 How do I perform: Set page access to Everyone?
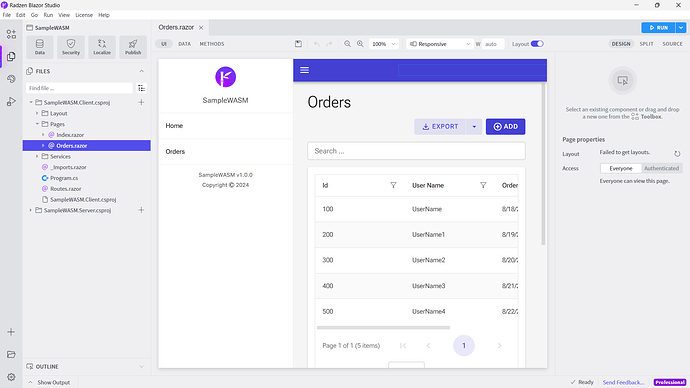point(620,168)
